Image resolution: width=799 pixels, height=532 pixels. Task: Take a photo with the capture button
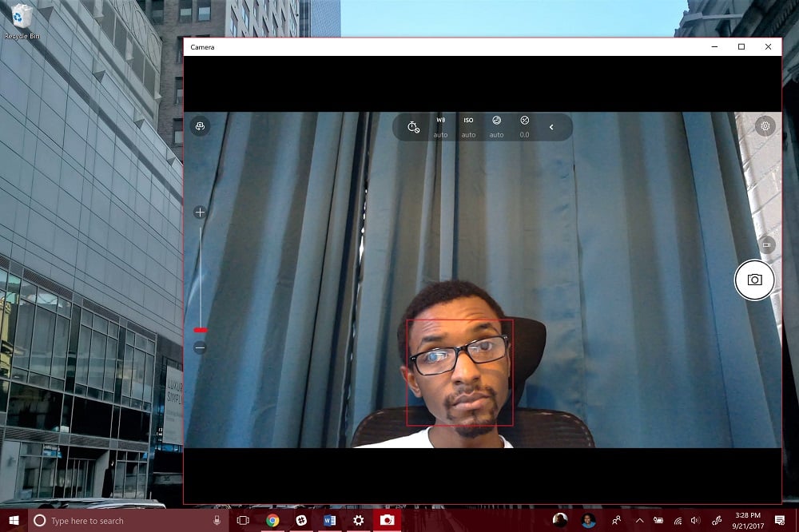754,280
